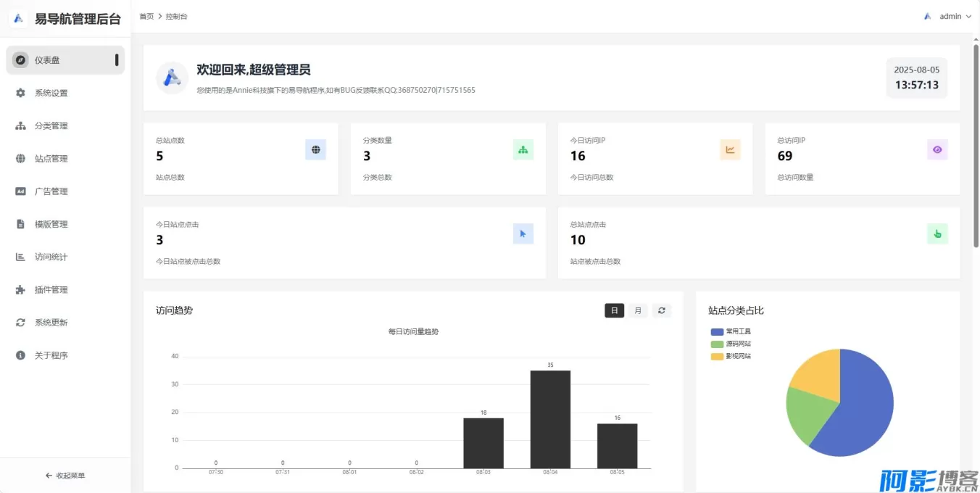Open the admin user dropdown
The height and width of the screenshot is (493, 980).
tap(948, 16)
